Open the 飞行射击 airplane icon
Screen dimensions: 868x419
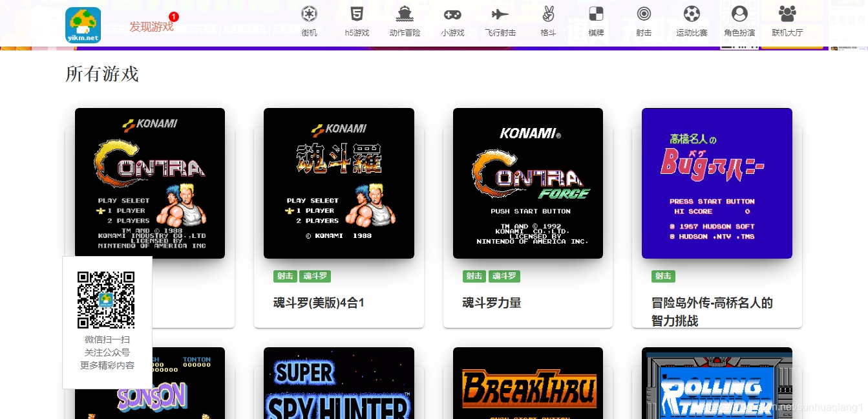coord(500,14)
